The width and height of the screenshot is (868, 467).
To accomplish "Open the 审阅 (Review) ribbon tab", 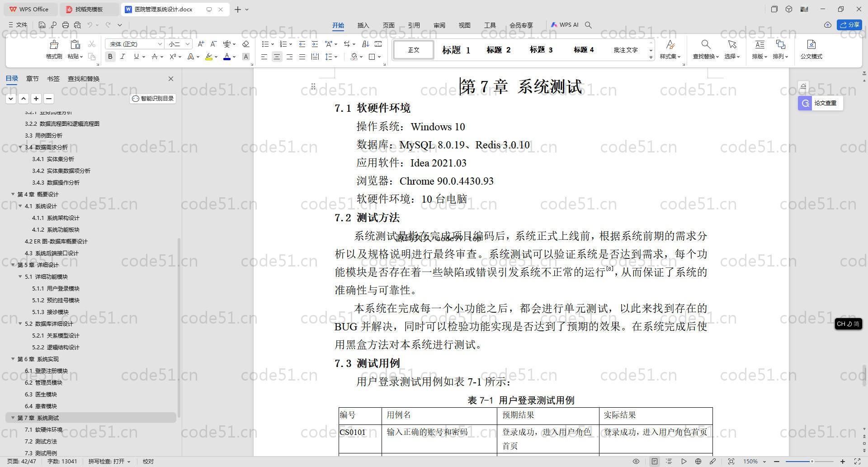I will (439, 25).
